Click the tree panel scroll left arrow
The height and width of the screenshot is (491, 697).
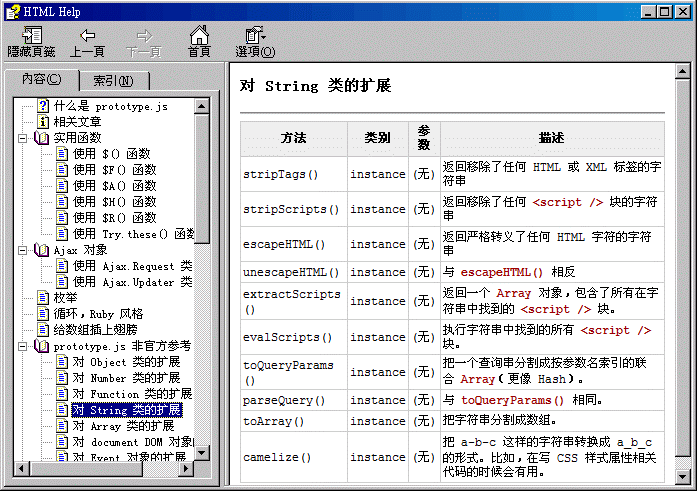pyautogui.click(x=22, y=468)
